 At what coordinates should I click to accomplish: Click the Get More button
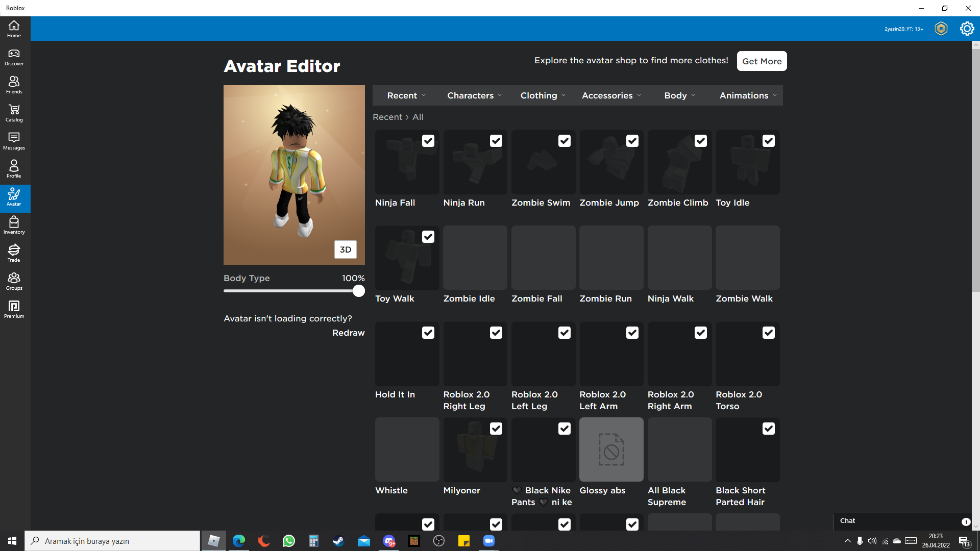[762, 61]
